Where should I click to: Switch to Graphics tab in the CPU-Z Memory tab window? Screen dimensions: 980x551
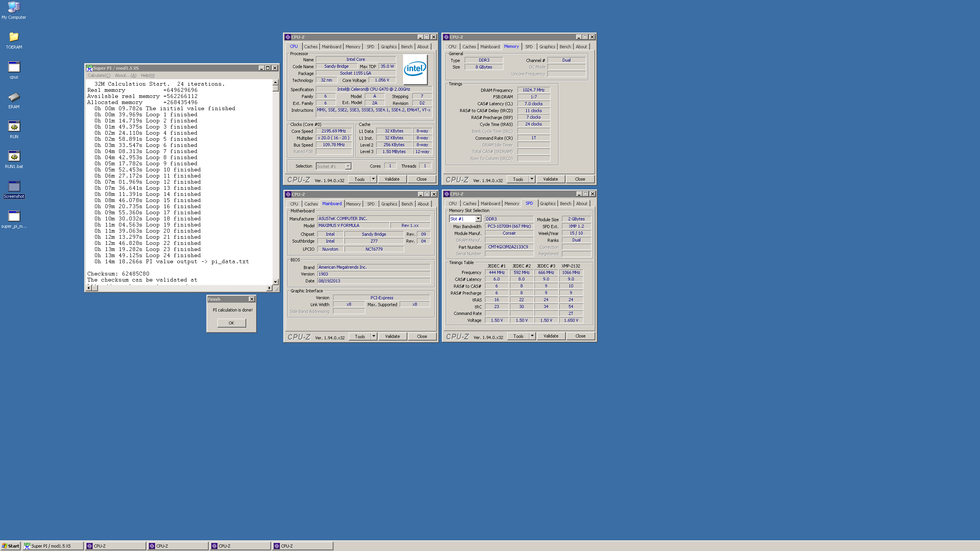click(547, 47)
